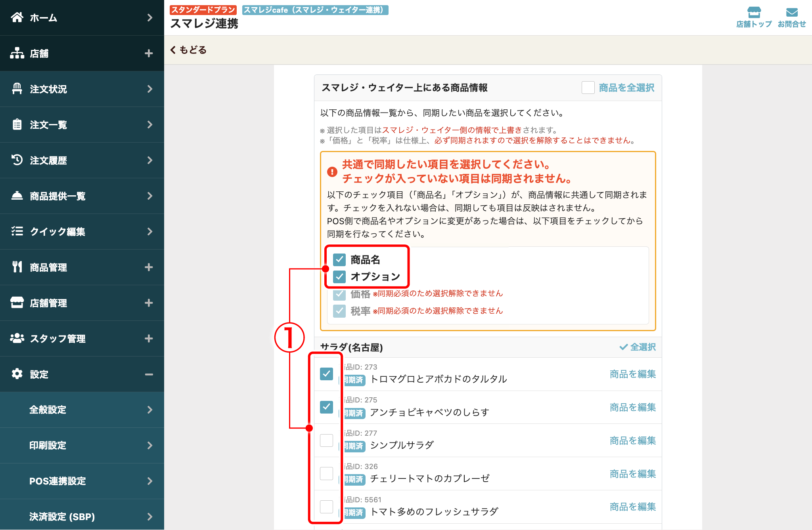Click 商品を全選択 link text
This screenshot has height=530, width=812.
(x=626, y=88)
